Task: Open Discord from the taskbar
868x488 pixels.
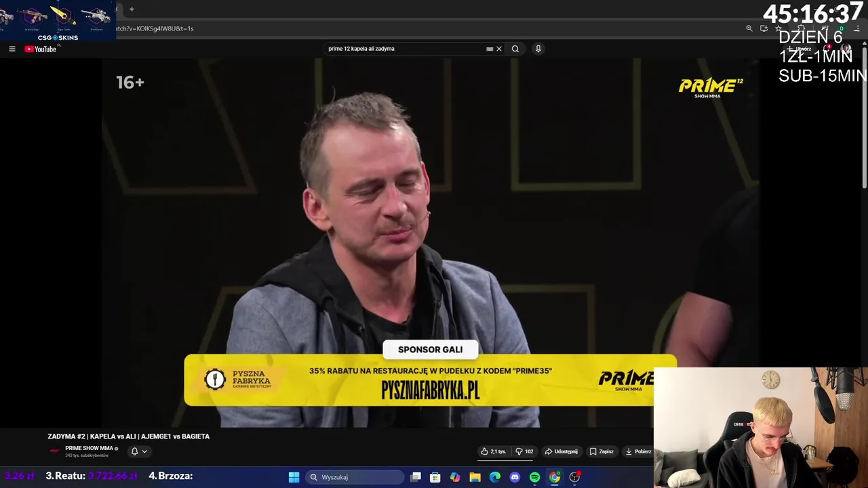Action: 515,477
